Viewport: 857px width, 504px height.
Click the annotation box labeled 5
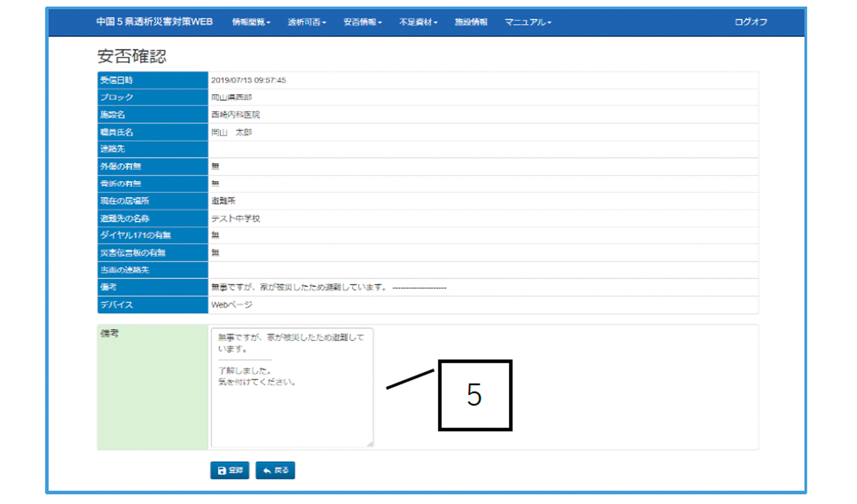(x=475, y=395)
